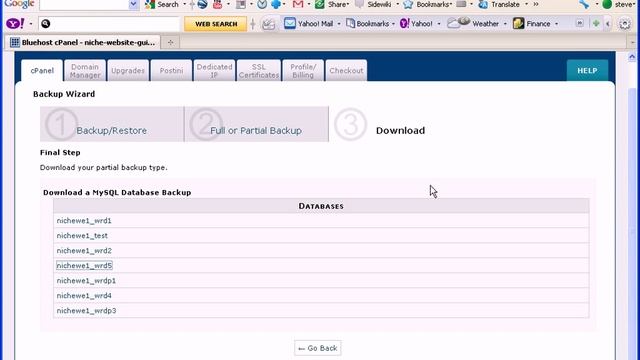Open the Domain Manager tab
Image resolution: width=640 pixels, height=360 pixels.
coord(85,71)
